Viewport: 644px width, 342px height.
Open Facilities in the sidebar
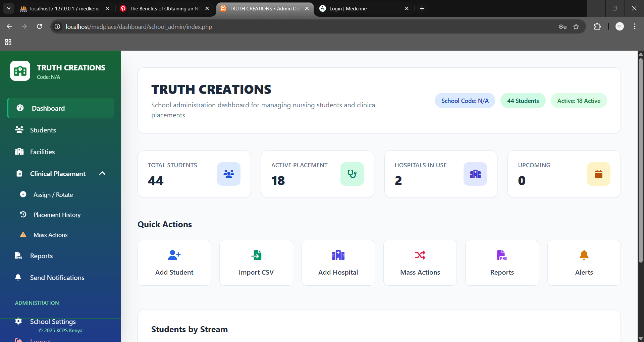point(42,152)
